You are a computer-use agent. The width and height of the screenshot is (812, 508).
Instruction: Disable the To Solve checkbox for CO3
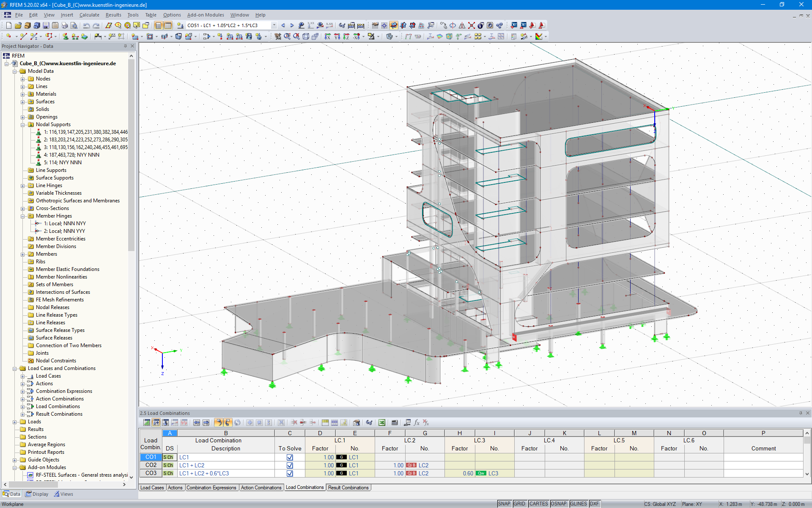pyautogui.click(x=290, y=473)
